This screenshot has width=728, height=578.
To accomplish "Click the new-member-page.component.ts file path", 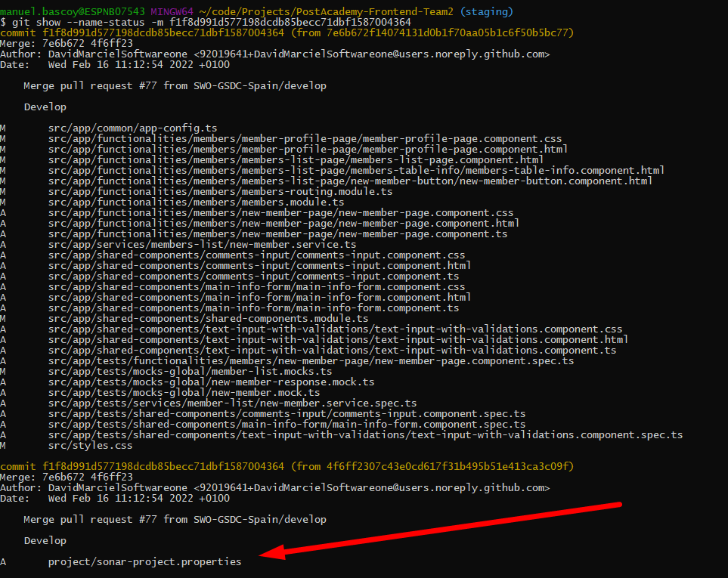I will pyautogui.click(x=277, y=233).
